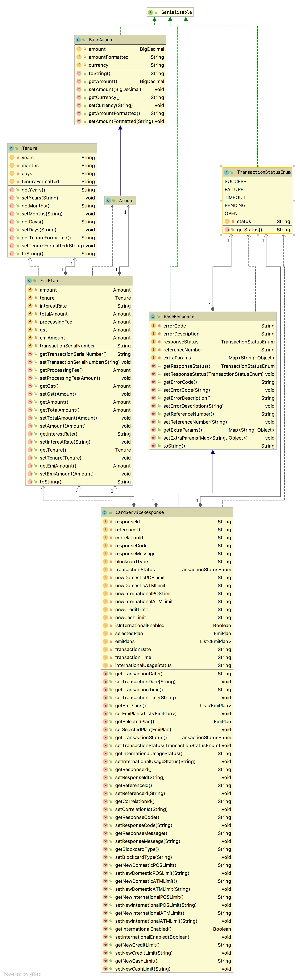300x980 pixels.
Task: Select the OPEN enum constant
Action: pos(231,213)
